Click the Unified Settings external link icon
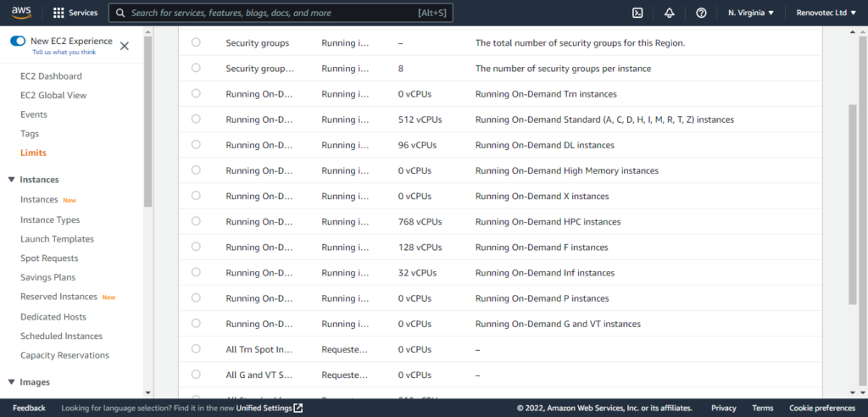The height and width of the screenshot is (417, 868). coord(298,409)
